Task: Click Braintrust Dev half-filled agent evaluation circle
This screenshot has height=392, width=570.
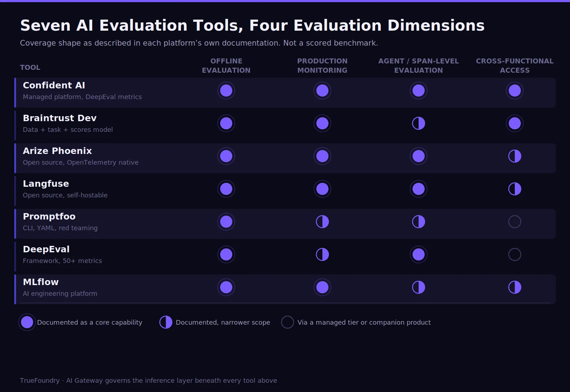Action: [419, 123]
